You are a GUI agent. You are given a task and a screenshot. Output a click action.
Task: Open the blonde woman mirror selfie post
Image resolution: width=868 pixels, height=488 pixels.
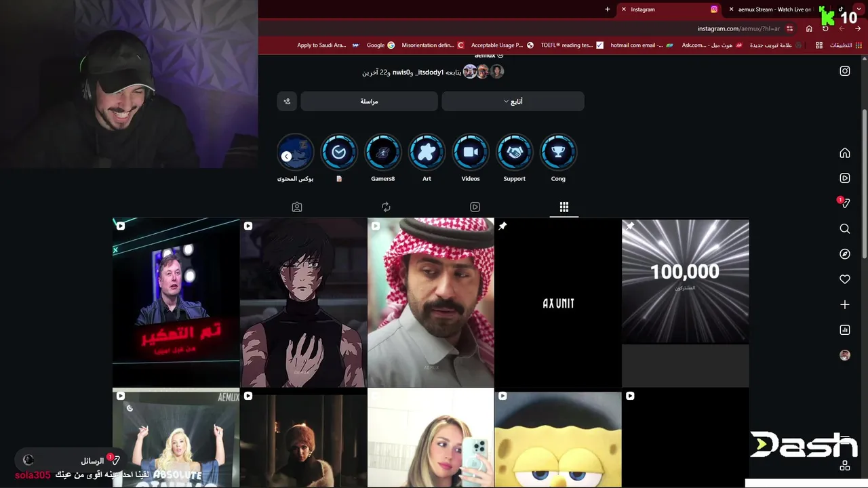tap(431, 438)
